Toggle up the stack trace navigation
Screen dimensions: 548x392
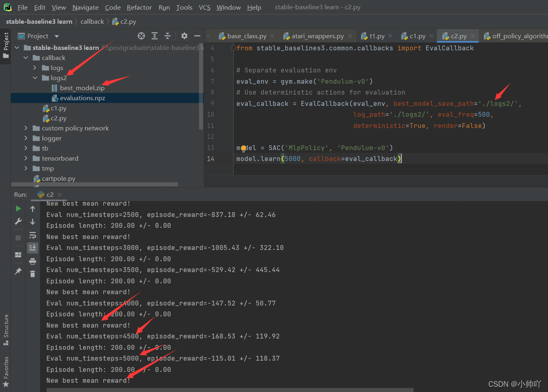(x=33, y=208)
